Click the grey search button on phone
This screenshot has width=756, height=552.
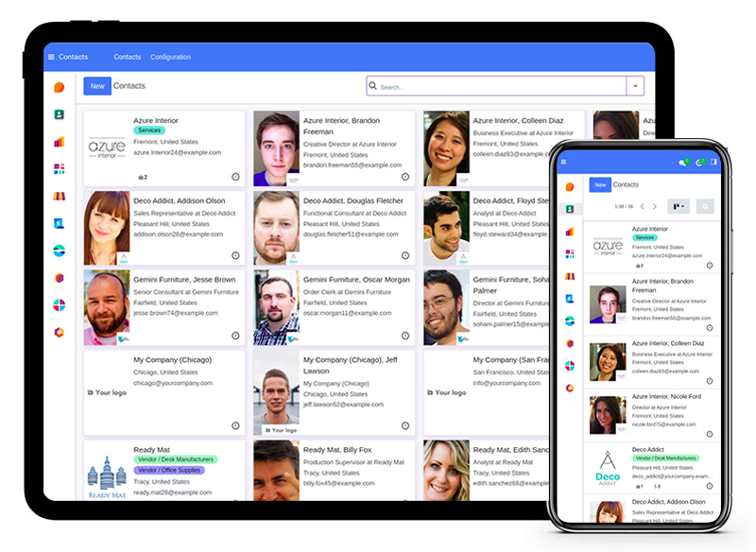[x=705, y=206]
